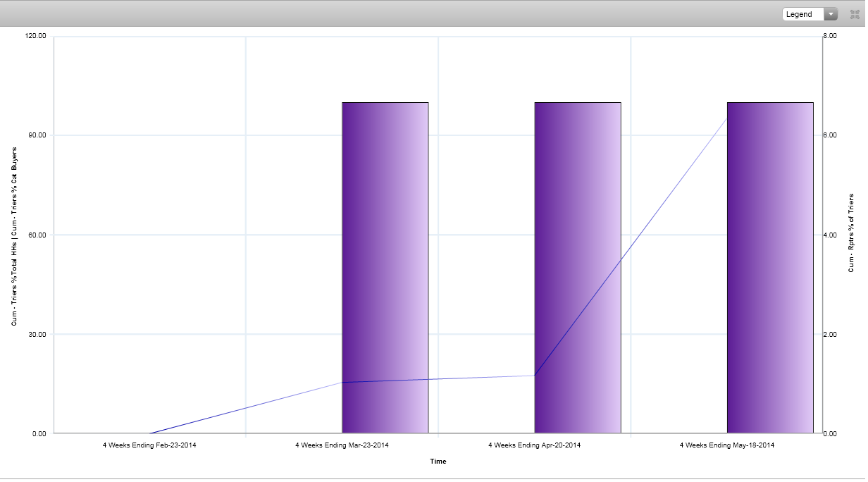868x482 pixels.
Task: Click the 120.00 tick on left axis
Action: click(36, 36)
